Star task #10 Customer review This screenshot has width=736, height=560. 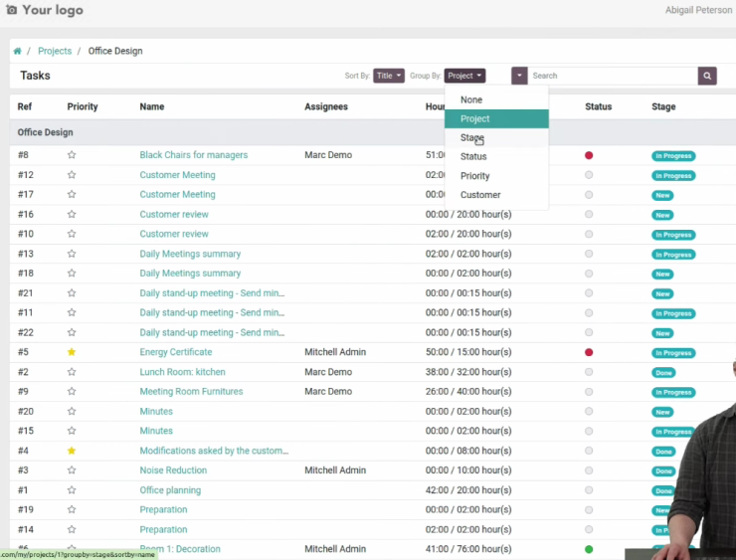tap(72, 234)
